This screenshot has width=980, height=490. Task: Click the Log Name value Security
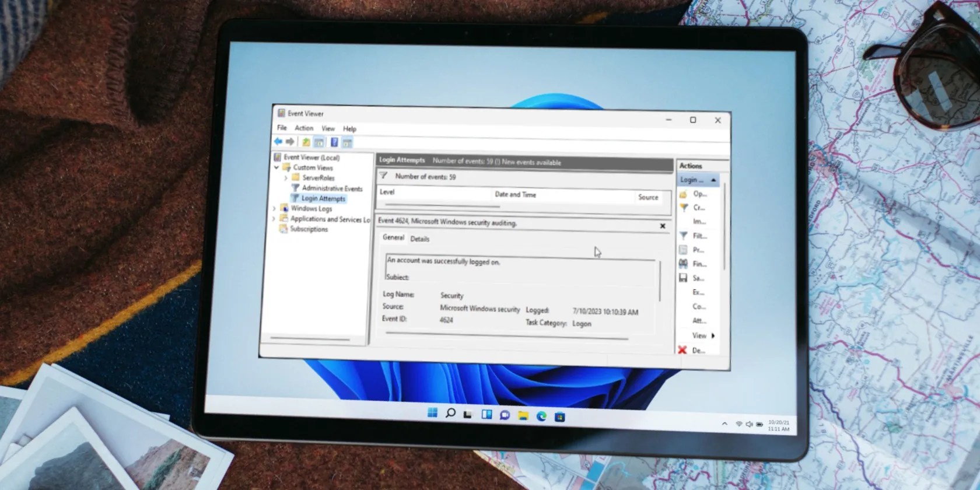[x=452, y=295]
